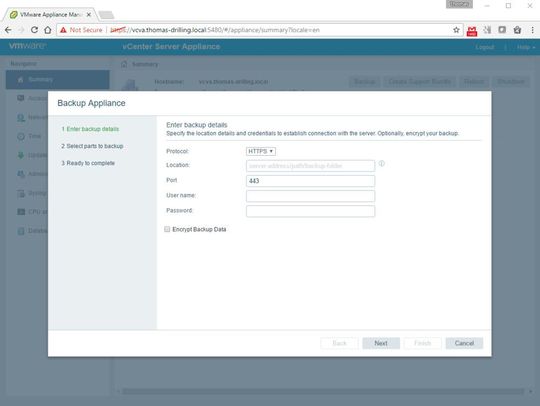The height and width of the screenshot is (406, 540).
Task: Open the red calendar extension icon
Action: click(x=472, y=31)
